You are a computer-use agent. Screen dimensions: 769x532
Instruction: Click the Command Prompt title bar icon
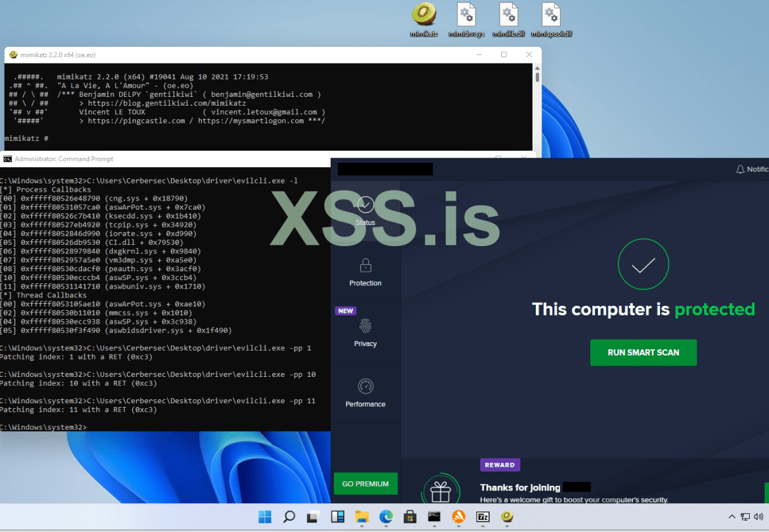coord(7,158)
